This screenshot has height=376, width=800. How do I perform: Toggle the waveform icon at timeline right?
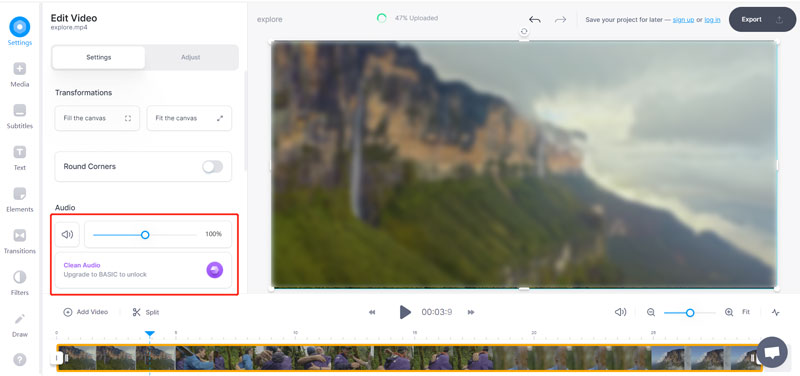[776, 312]
